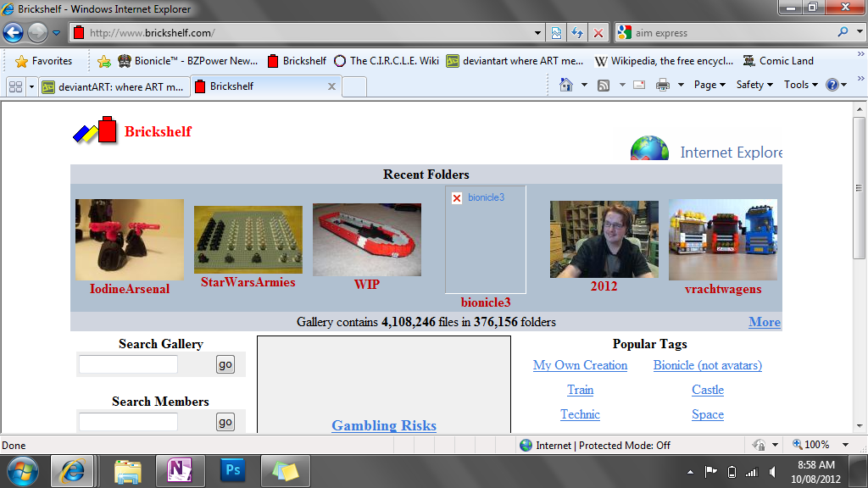Open deviantart where ART meets favorite
Image resolution: width=868 pixels, height=488 pixels.
pyautogui.click(x=515, y=61)
